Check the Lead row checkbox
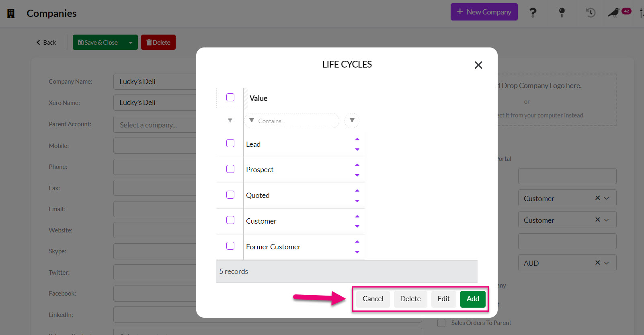This screenshot has height=335, width=644. coord(230,143)
